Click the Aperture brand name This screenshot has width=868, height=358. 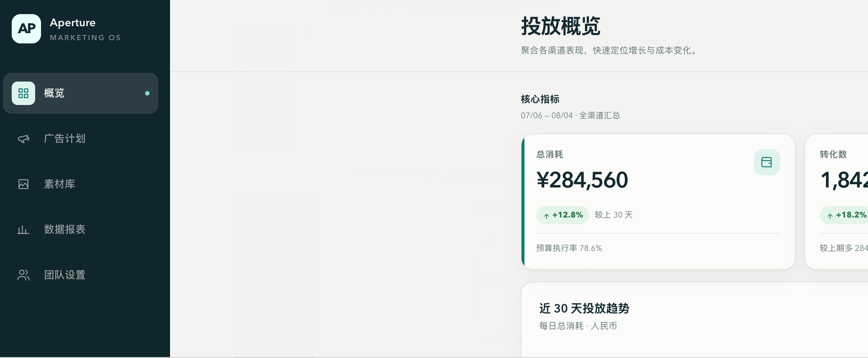72,23
